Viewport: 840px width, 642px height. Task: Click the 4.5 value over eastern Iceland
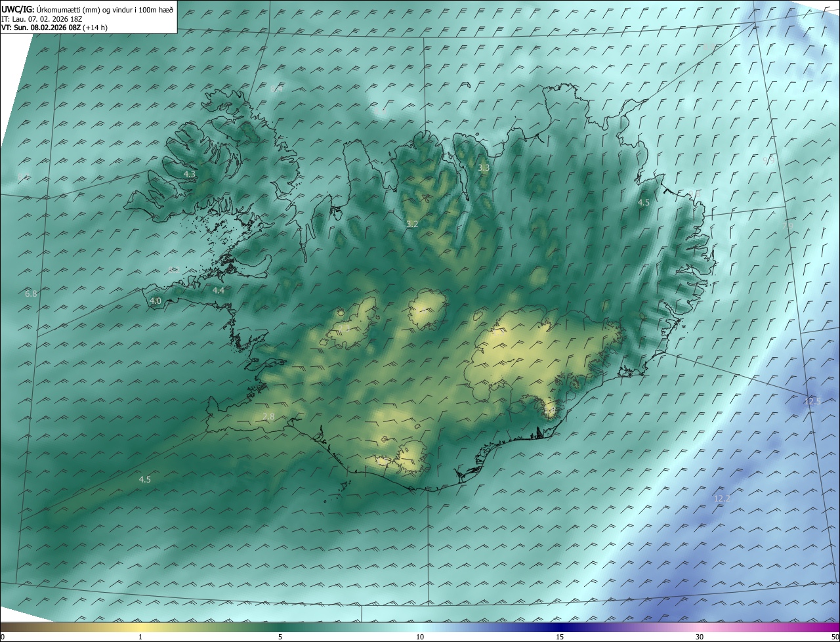click(x=644, y=203)
